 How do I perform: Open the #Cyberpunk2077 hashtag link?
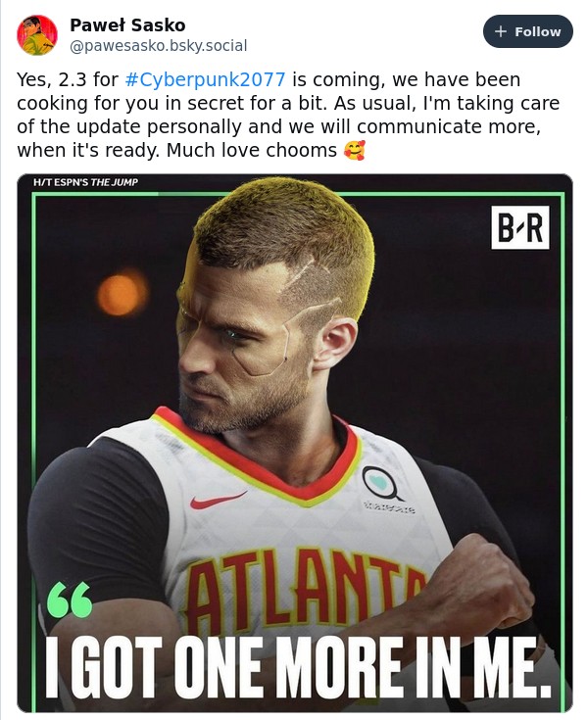(205, 79)
